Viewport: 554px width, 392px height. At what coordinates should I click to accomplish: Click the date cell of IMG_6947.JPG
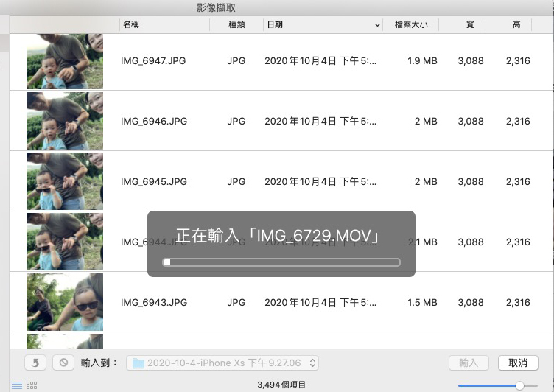[320, 61]
